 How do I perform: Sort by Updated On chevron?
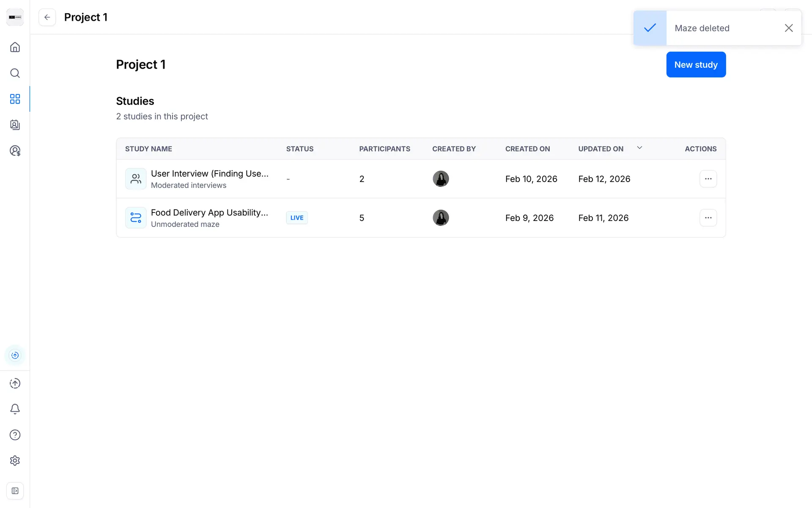coord(639,148)
